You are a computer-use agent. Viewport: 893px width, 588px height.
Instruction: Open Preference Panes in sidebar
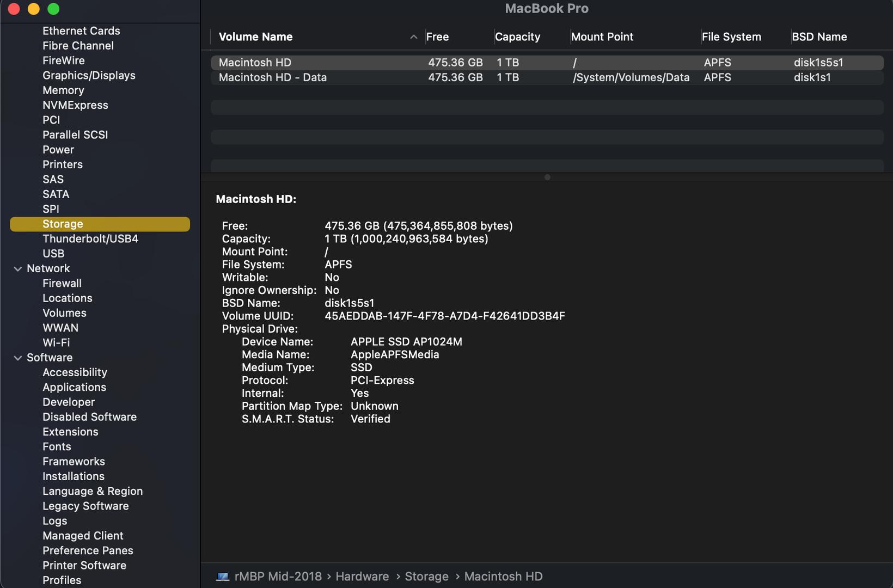pyautogui.click(x=88, y=550)
